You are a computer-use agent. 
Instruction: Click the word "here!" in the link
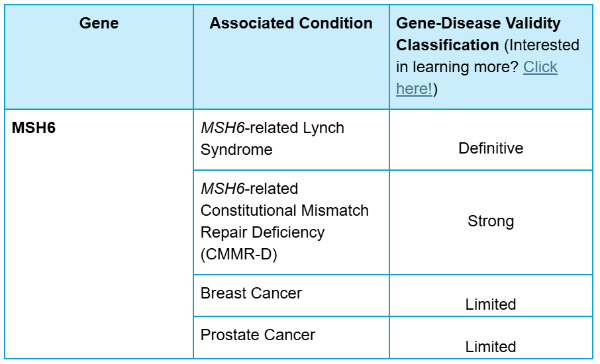414,89
